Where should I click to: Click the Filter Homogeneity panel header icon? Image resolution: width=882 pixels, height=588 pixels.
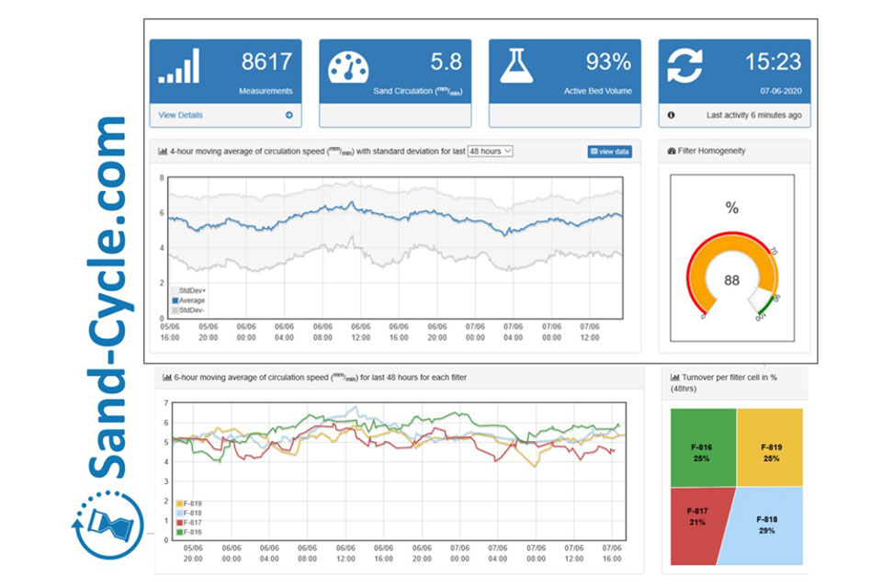[672, 151]
